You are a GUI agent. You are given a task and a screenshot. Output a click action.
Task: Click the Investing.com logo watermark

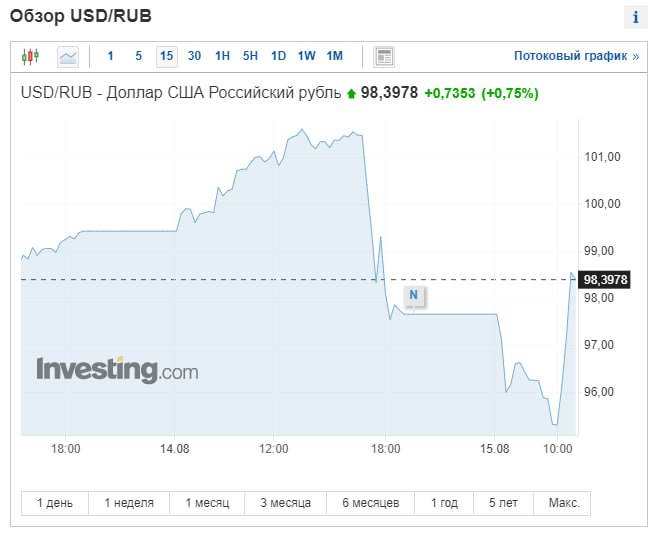[117, 370]
